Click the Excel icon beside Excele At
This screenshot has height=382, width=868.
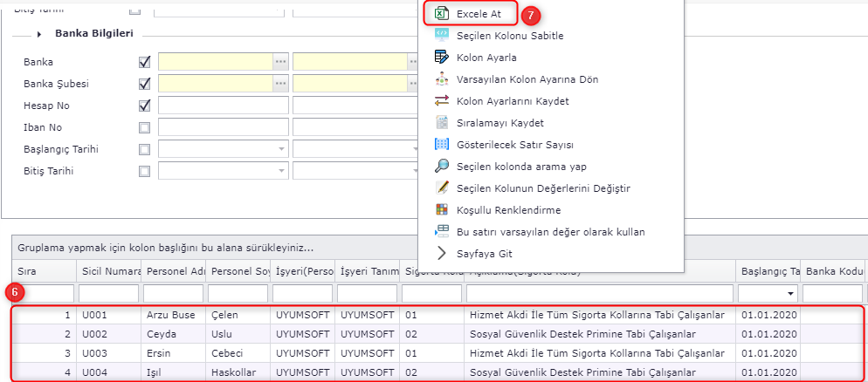(442, 14)
